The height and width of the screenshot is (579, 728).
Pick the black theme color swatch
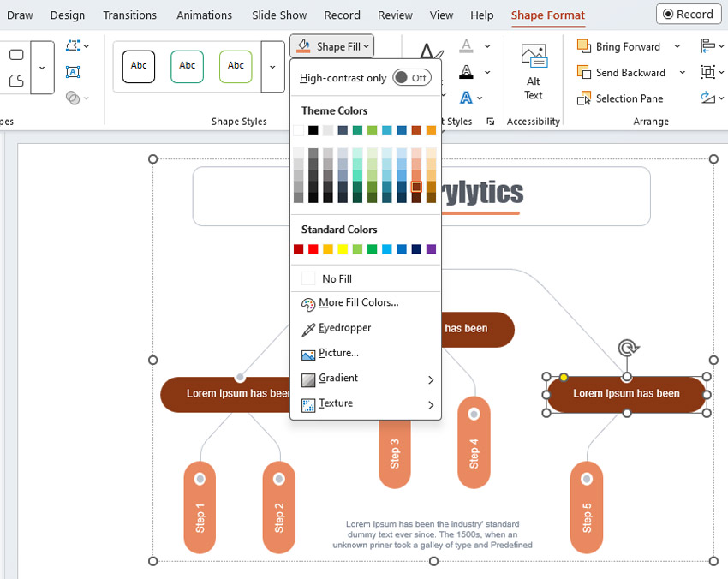[313, 130]
